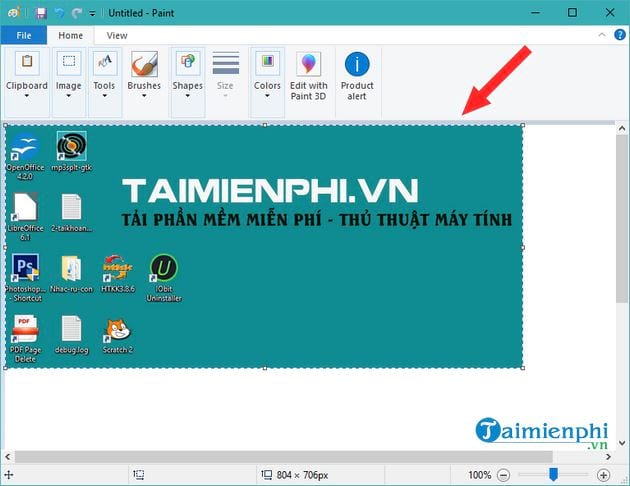
Task: Expand the Clipboard group
Action: (x=27, y=74)
